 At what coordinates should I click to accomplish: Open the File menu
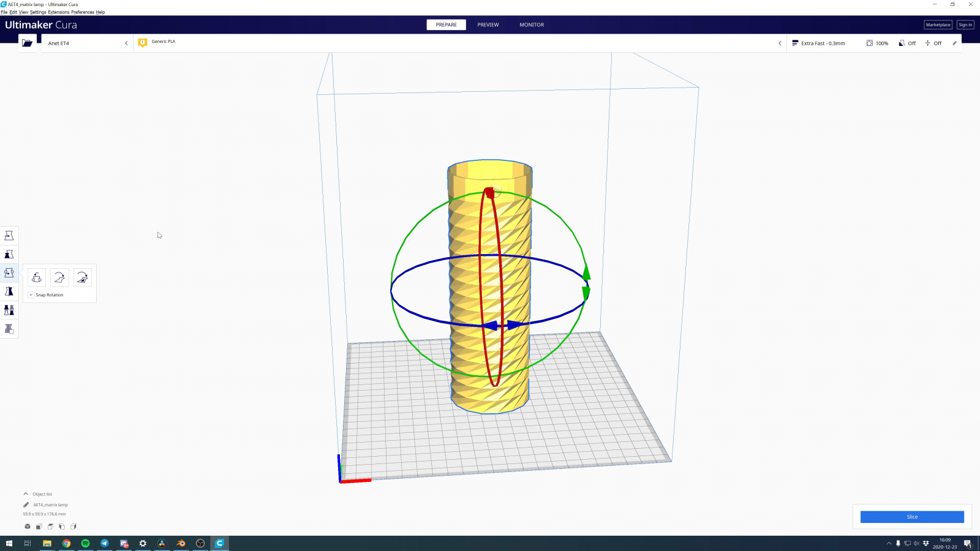coord(4,12)
